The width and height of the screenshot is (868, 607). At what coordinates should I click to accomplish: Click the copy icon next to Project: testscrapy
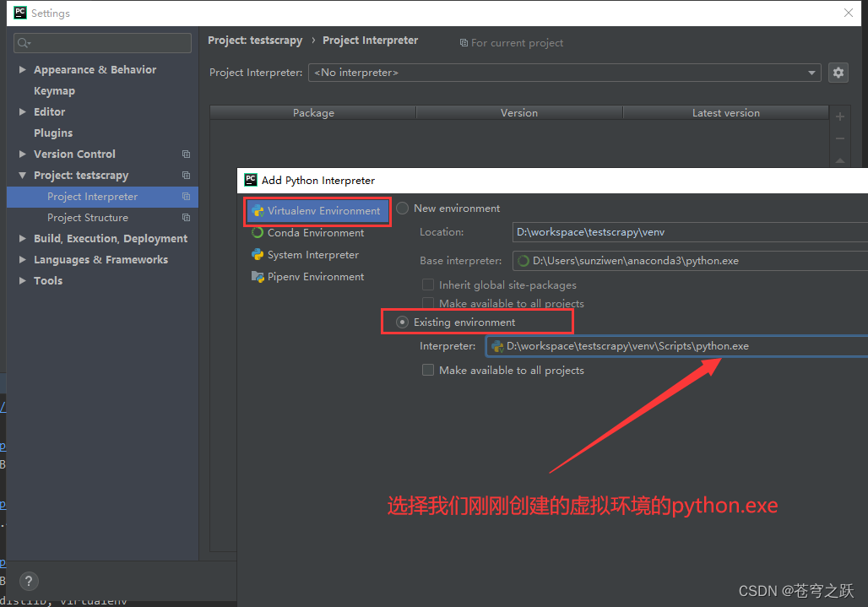(186, 175)
